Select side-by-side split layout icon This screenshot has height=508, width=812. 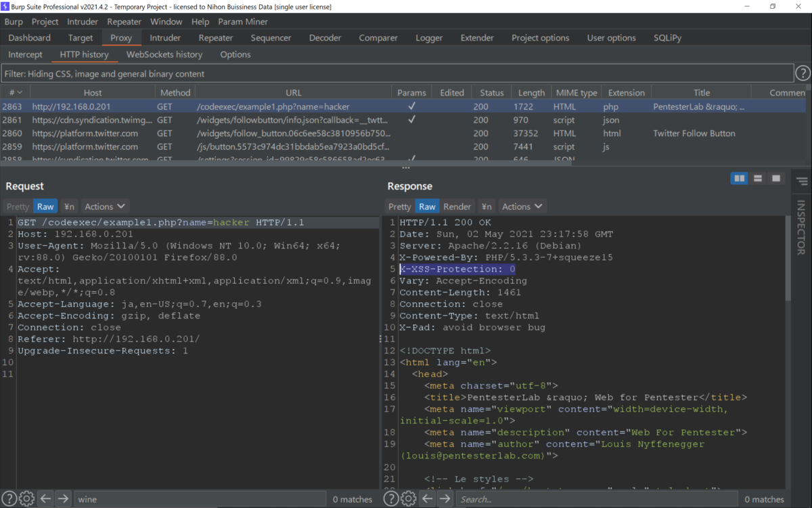pyautogui.click(x=740, y=178)
